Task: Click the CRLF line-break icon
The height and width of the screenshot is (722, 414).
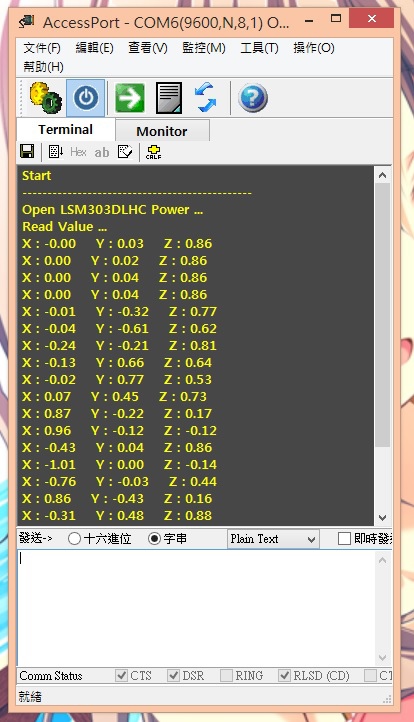Action: [153, 152]
